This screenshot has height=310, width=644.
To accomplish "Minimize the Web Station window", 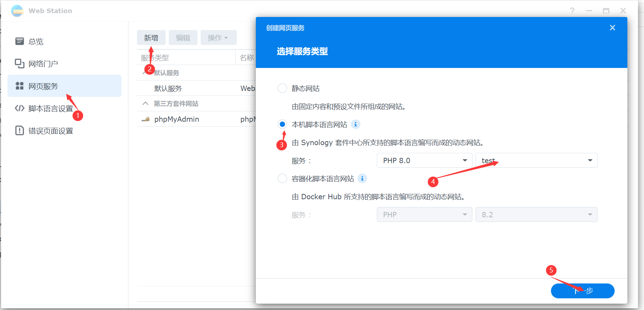I will (589, 11).
